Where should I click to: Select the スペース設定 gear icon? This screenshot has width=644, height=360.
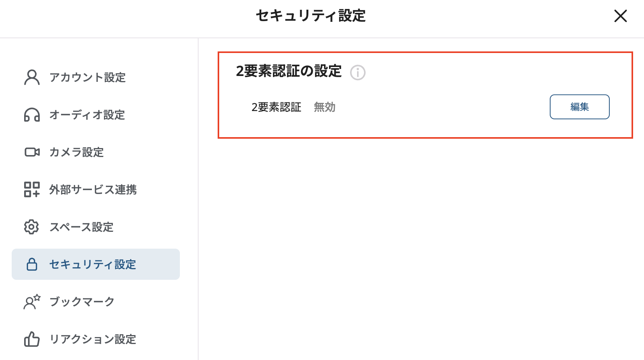click(32, 227)
